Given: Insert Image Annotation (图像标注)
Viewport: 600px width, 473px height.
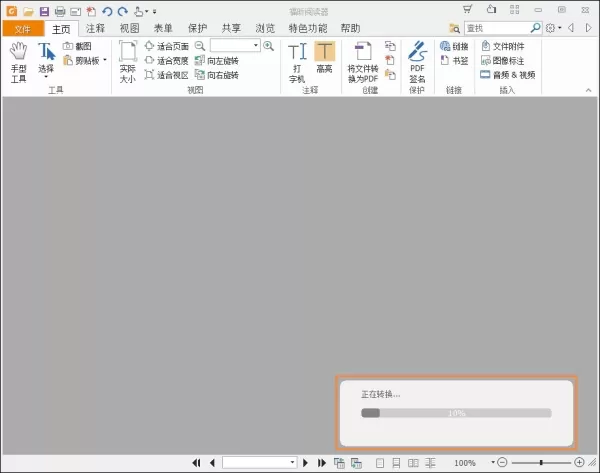Looking at the screenshot, I should coord(502,60).
